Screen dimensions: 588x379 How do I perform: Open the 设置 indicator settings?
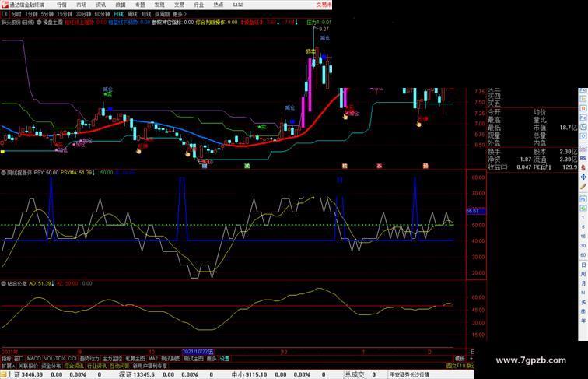[x=225, y=359]
